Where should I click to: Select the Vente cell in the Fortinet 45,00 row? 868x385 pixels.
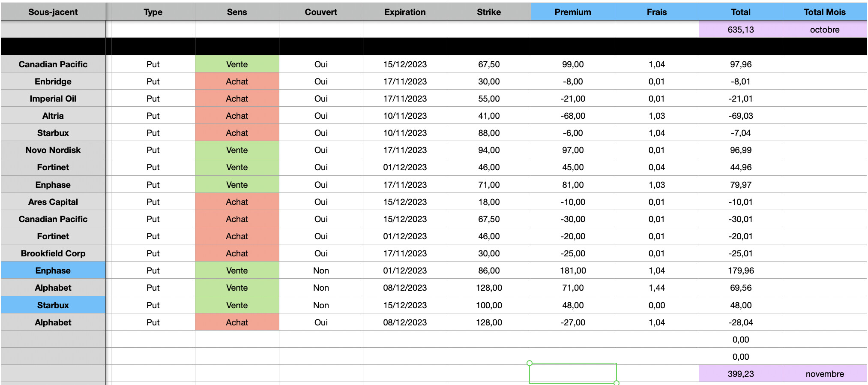point(237,167)
